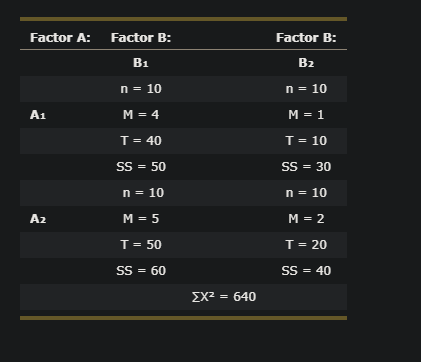
Task: Click the SS = 50 value
Action: point(141,167)
